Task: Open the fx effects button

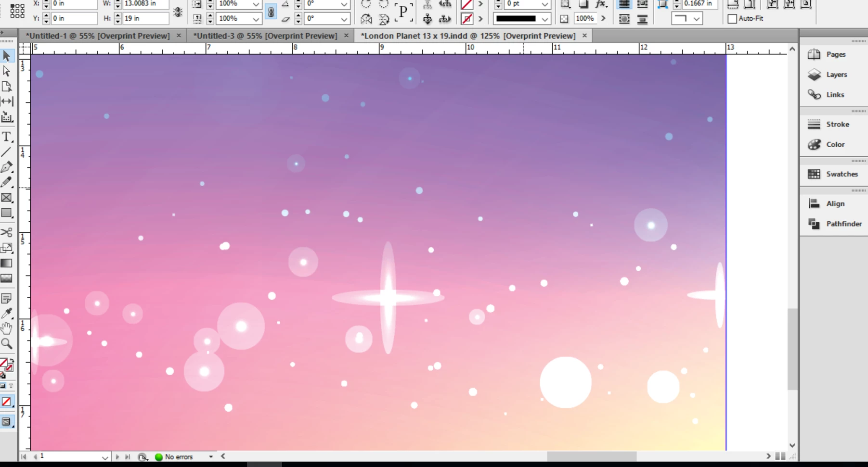Action: [601, 4]
